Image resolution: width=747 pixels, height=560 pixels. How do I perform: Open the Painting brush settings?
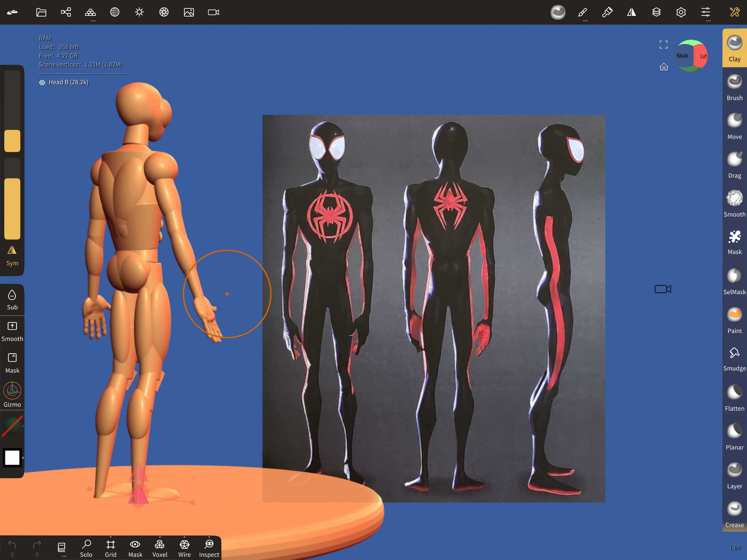[x=607, y=13]
